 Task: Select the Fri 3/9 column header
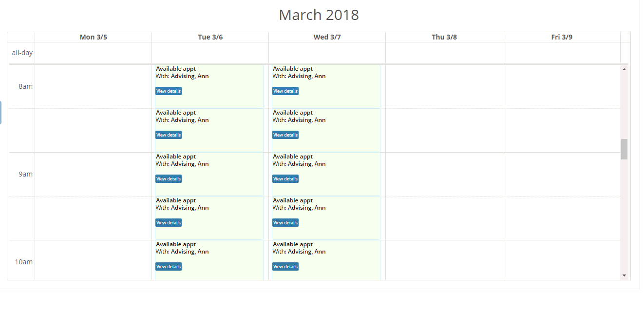(x=561, y=37)
